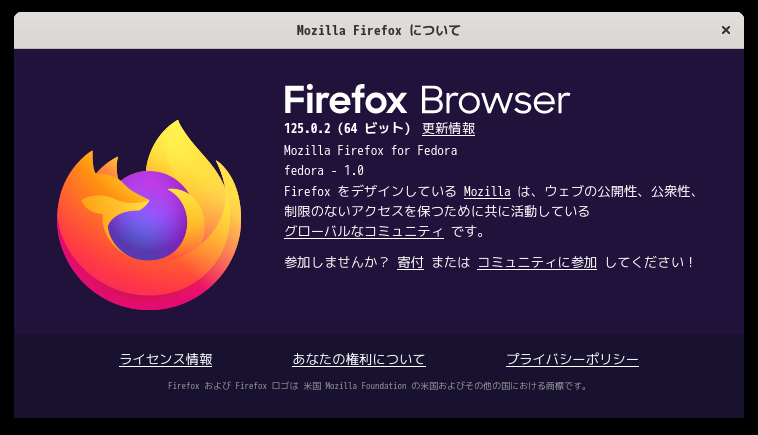Image resolution: width=758 pixels, height=435 pixels.
Task: Click the trademark notice footer text
Action: (x=378, y=386)
